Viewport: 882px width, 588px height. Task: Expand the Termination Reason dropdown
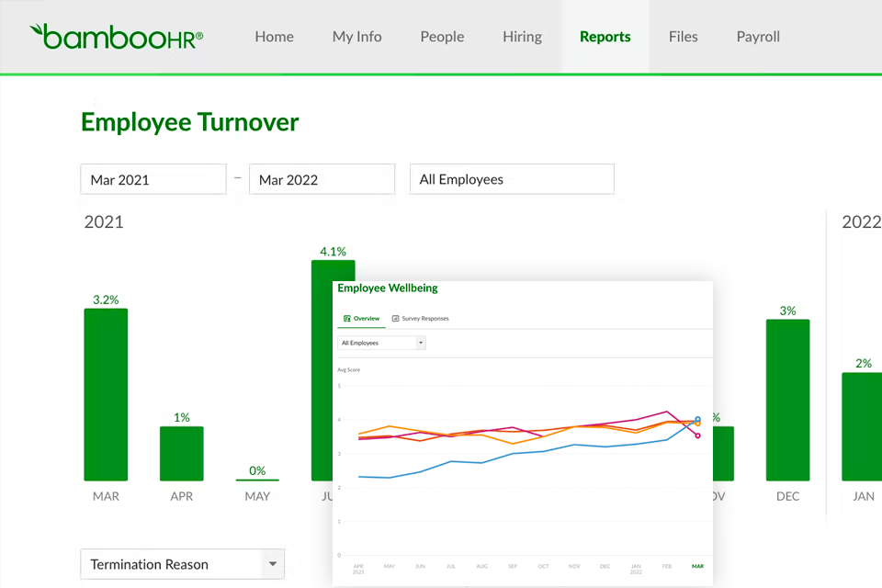pyautogui.click(x=182, y=564)
